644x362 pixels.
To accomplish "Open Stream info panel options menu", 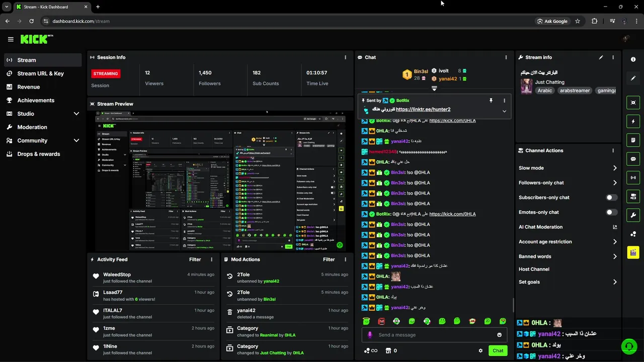I will tap(613, 57).
